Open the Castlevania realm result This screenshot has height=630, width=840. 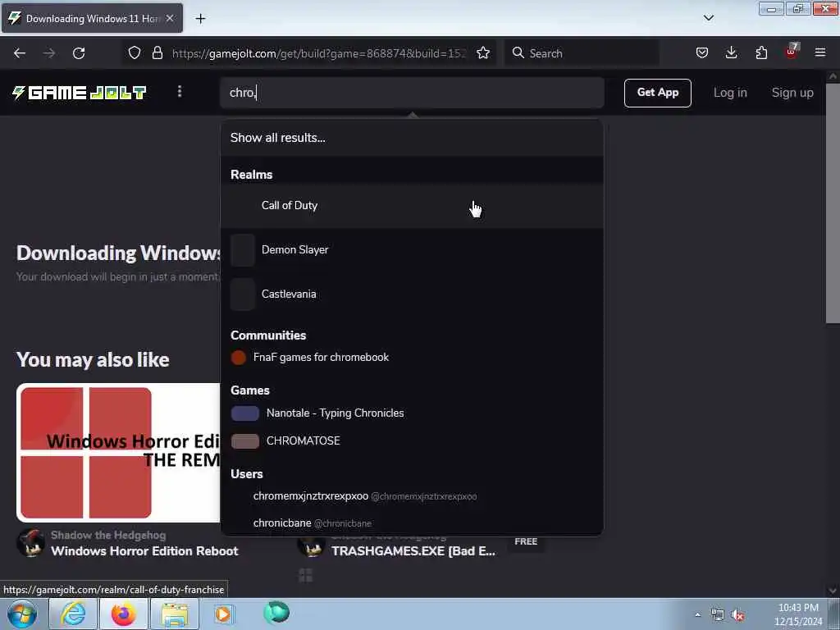[412, 294]
